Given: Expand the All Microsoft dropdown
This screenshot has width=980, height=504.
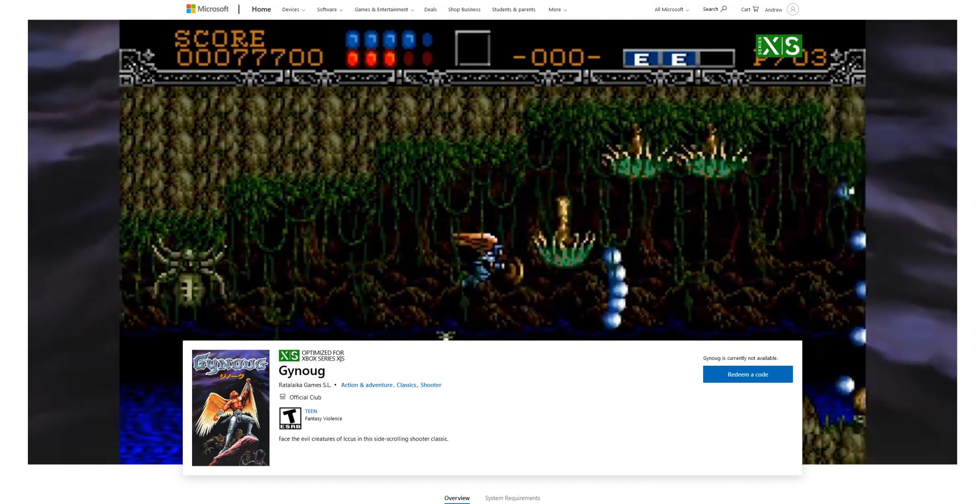Looking at the screenshot, I should pos(672,9).
